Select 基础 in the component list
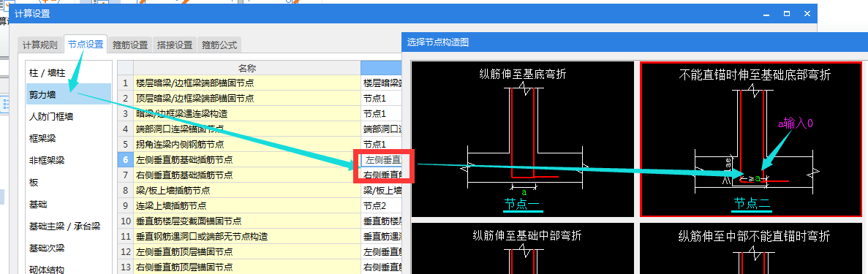This screenshot has width=868, height=274. pos(69,205)
